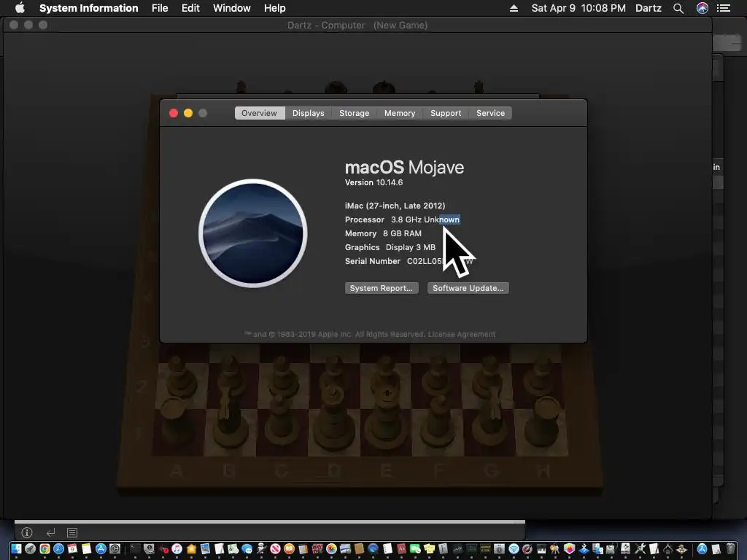Open iTunes music icon in Dock
The image size is (747, 560).
[177, 548]
